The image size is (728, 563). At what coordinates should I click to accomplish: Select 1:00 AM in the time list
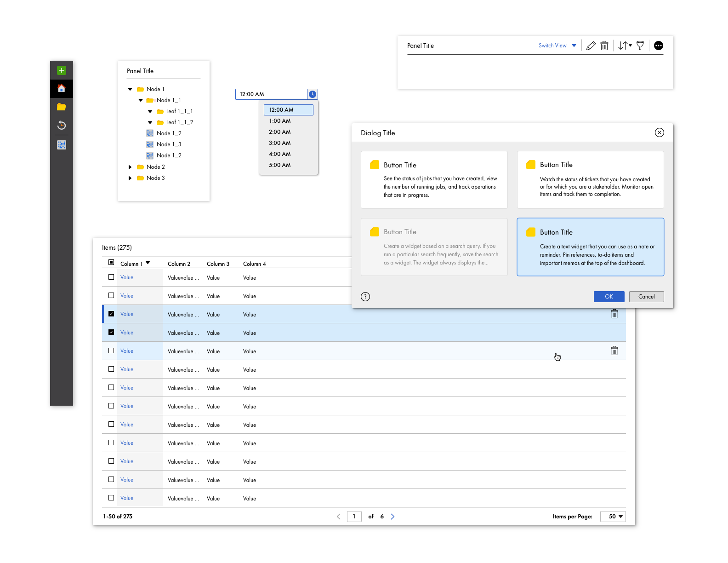tap(289, 121)
